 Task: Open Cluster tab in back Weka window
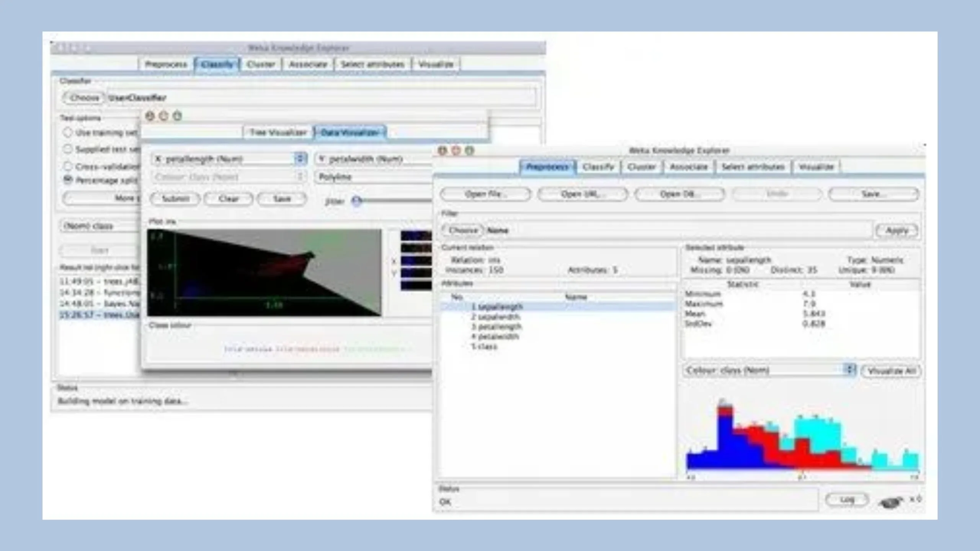tap(261, 64)
